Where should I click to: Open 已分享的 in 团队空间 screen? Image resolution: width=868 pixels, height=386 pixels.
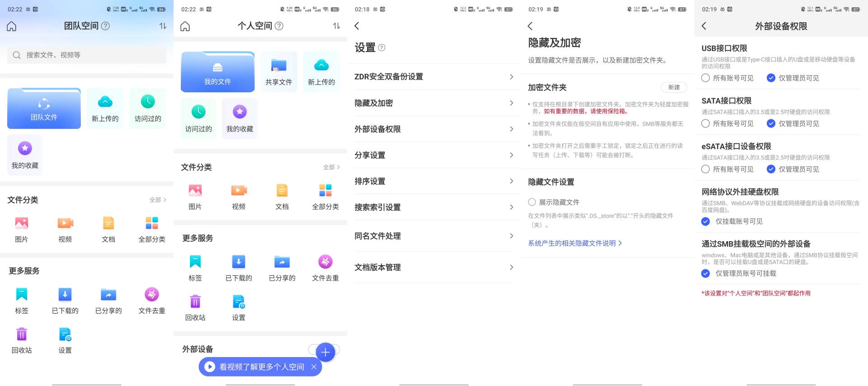(x=108, y=301)
